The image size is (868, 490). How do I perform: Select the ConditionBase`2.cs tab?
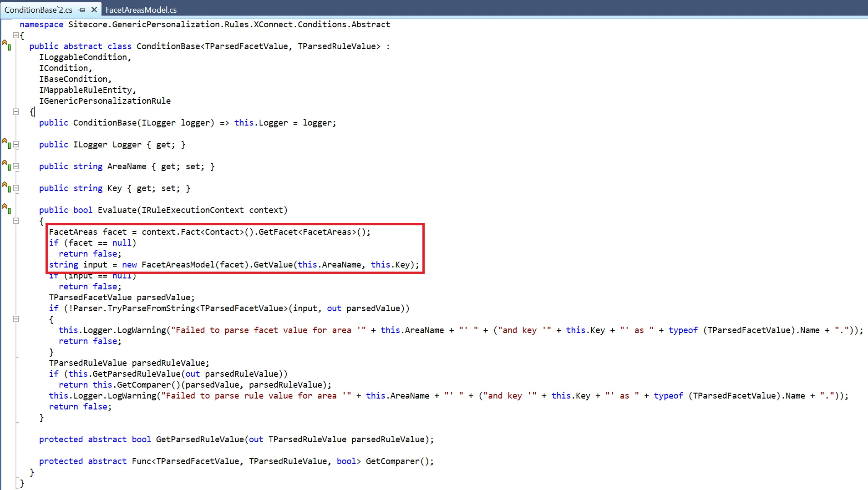click(x=38, y=10)
